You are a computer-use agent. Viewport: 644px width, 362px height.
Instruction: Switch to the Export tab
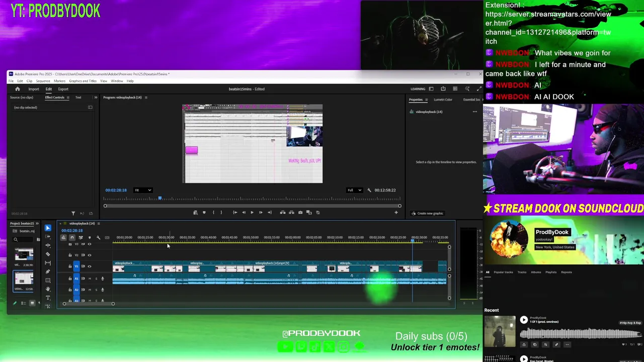tap(63, 89)
